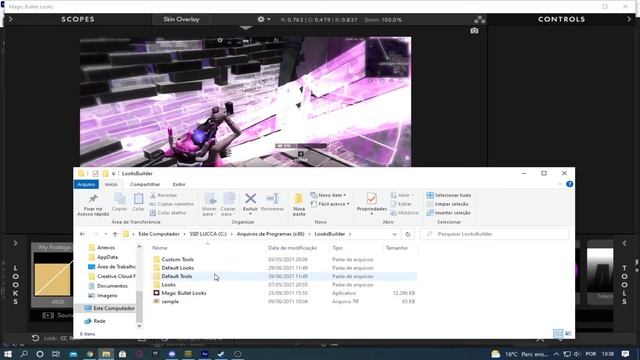Click the reset Look arrow icon at bottom
Image resolution: width=640 pixels, height=360 pixels.
tap(36, 338)
